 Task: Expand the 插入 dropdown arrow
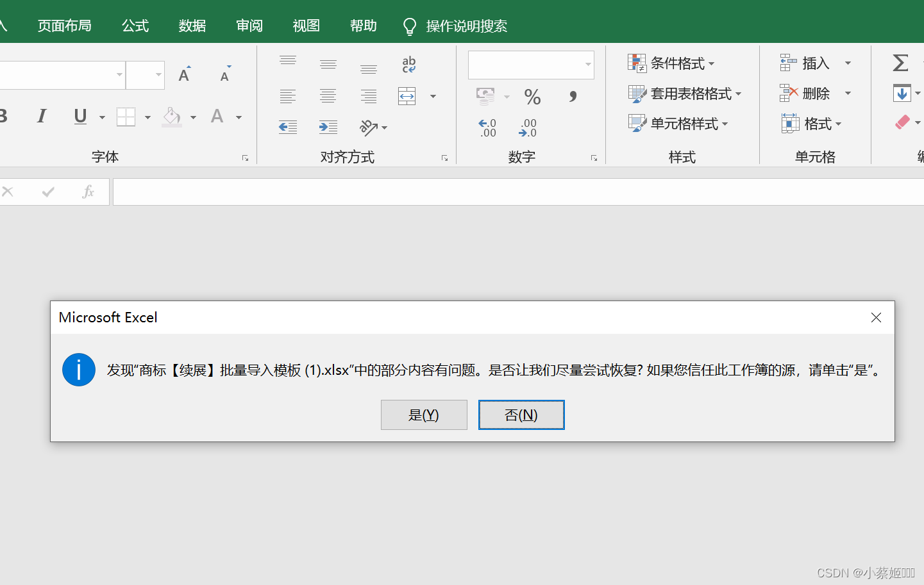(x=848, y=63)
